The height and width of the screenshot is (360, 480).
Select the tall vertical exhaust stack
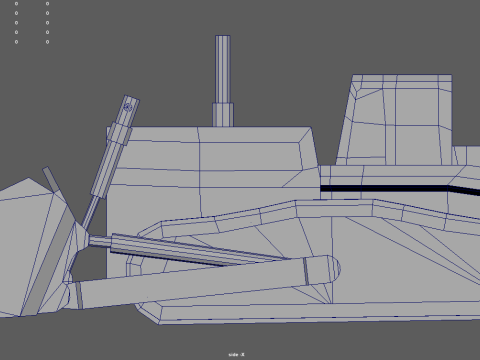pos(223,69)
